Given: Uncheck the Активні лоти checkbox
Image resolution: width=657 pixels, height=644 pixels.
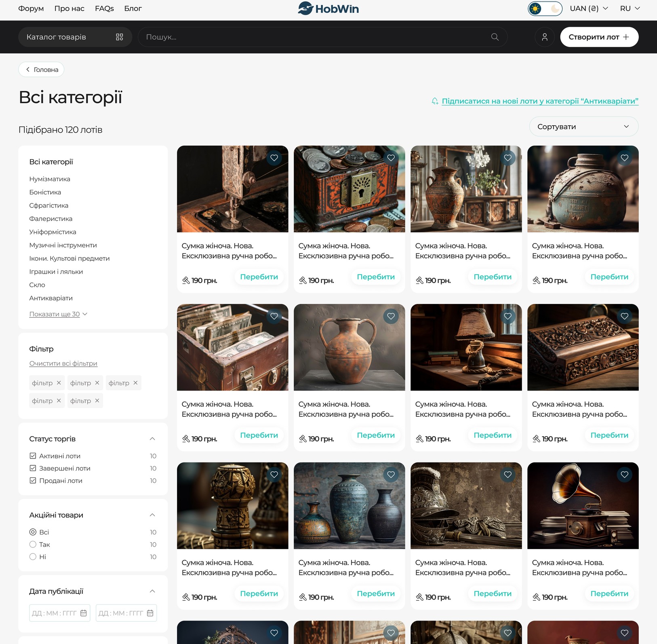Looking at the screenshot, I should [33, 456].
